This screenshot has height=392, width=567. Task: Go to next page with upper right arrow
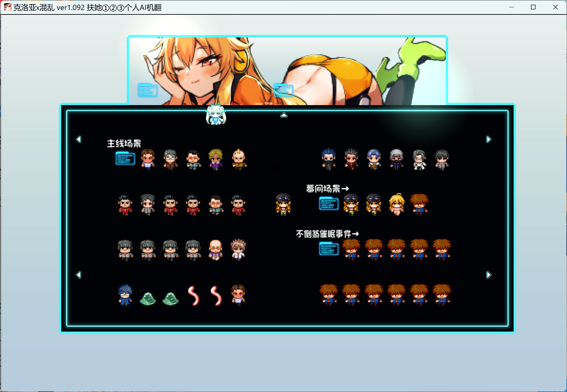tap(488, 139)
